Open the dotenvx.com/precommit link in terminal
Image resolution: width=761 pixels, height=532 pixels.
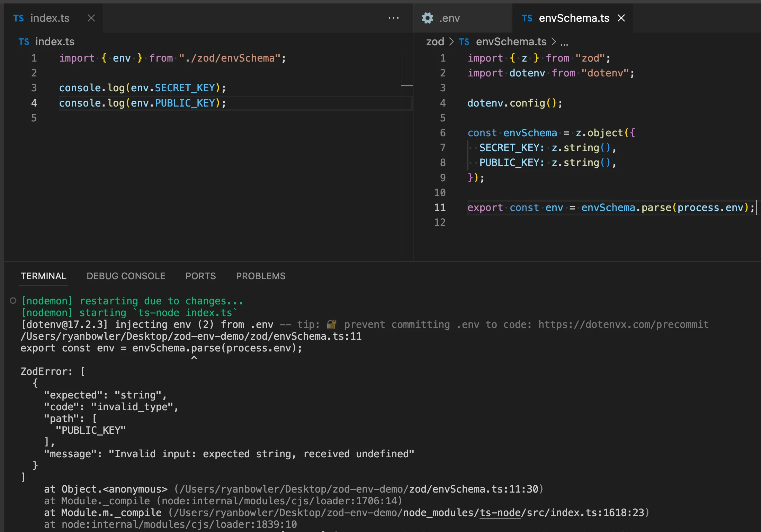coord(623,324)
